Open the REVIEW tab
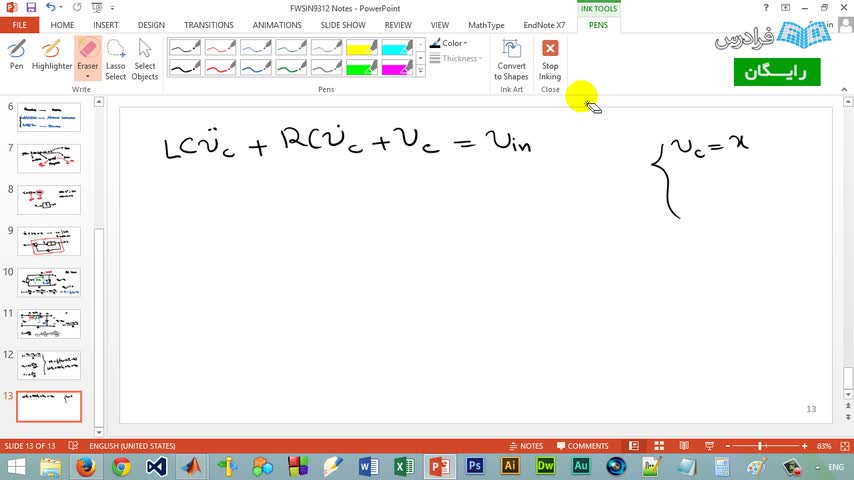The width and height of the screenshot is (854, 480). tap(398, 25)
